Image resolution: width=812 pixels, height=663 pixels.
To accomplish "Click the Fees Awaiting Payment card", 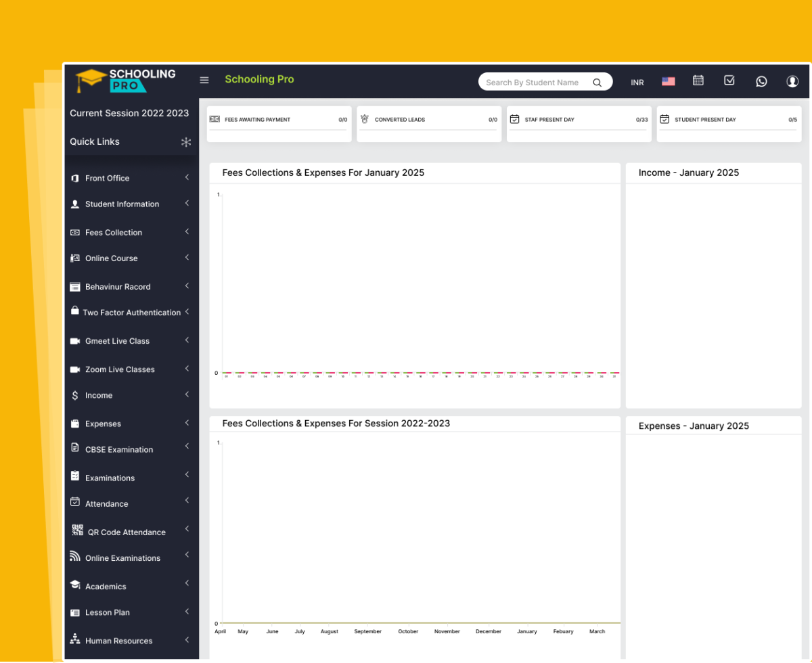I will [279, 124].
